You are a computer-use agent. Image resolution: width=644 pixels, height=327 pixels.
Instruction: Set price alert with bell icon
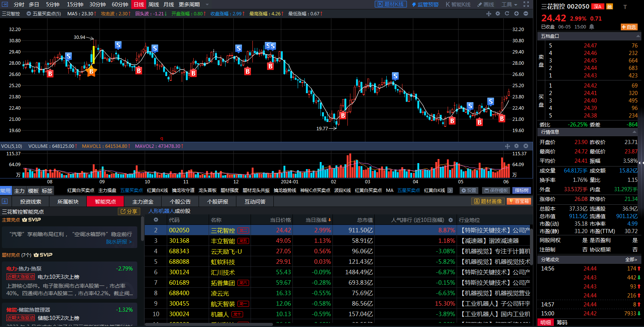[592, 27]
